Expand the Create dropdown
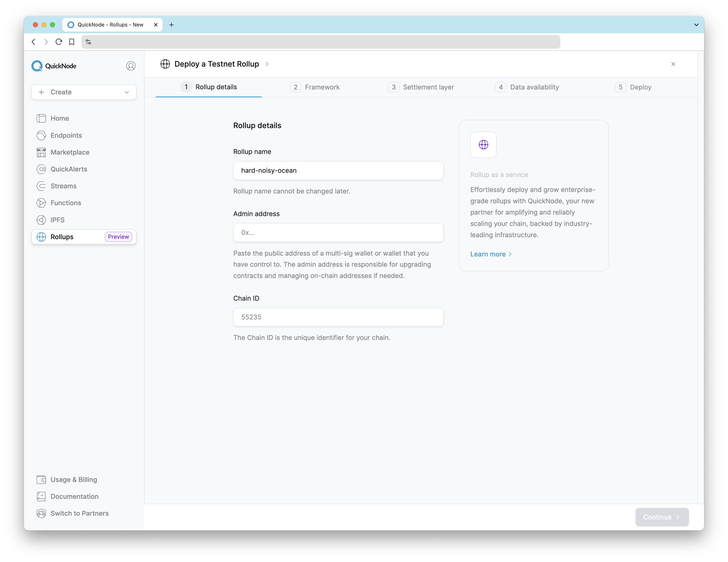Image resolution: width=728 pixels, height=562 pixels. pyautogui.click(x=127, y=92)
